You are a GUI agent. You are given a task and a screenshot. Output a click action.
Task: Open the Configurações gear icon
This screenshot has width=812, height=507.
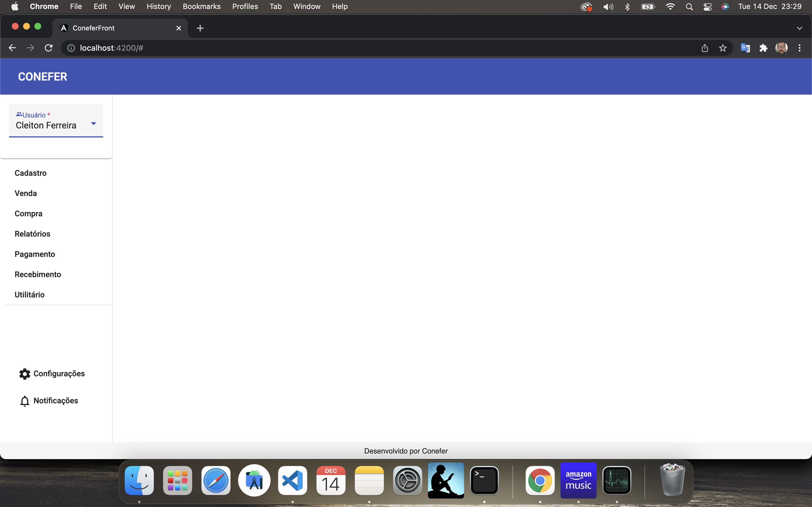[x=25, y=374]
